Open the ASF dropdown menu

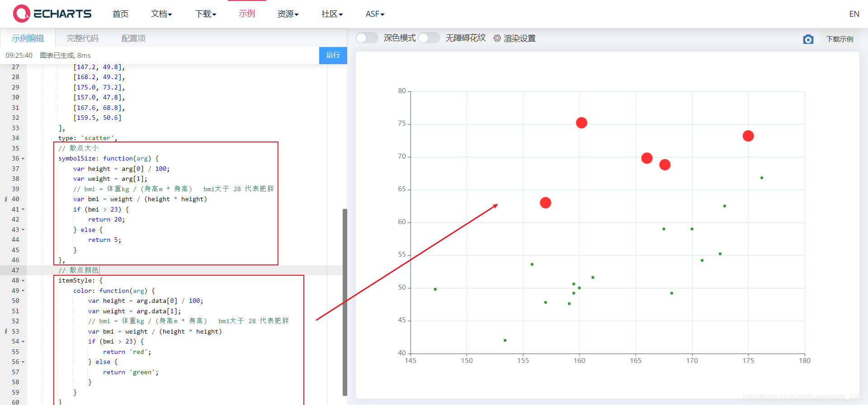375,14
